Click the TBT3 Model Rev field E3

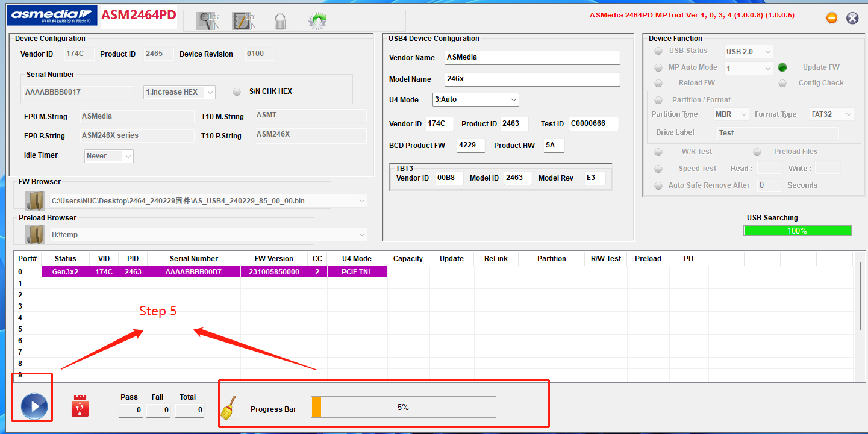(x=595, y=178)
